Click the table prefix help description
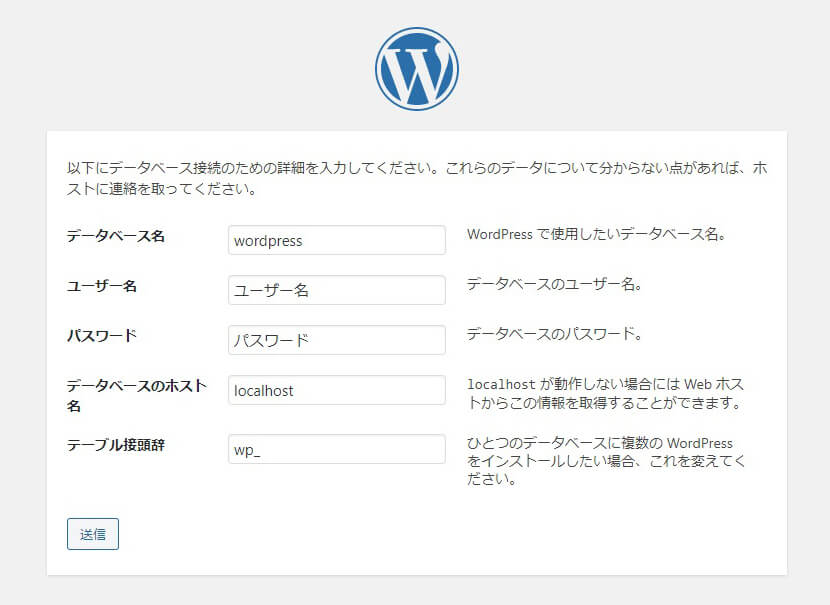 pos(606,461)
